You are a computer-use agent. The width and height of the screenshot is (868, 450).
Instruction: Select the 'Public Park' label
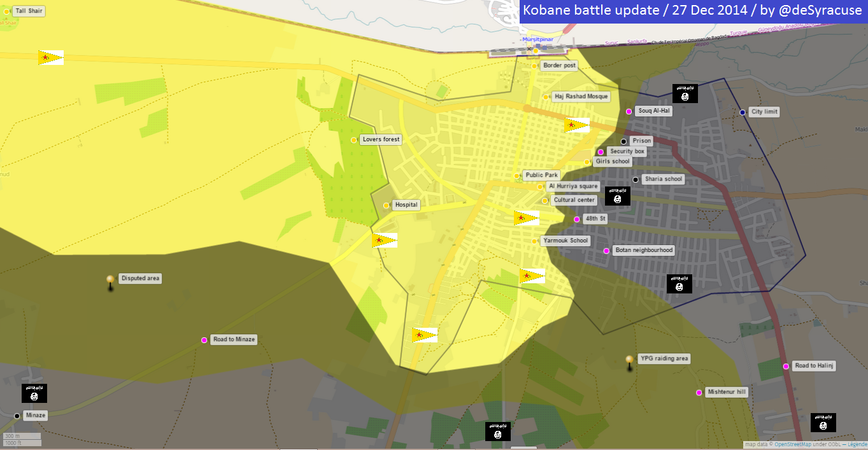[x=542, y=175]
